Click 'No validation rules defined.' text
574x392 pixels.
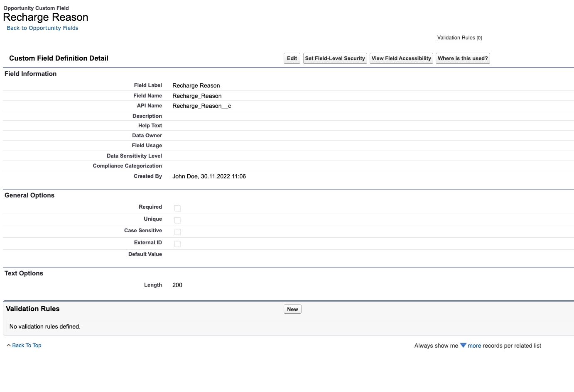point(45,326)
